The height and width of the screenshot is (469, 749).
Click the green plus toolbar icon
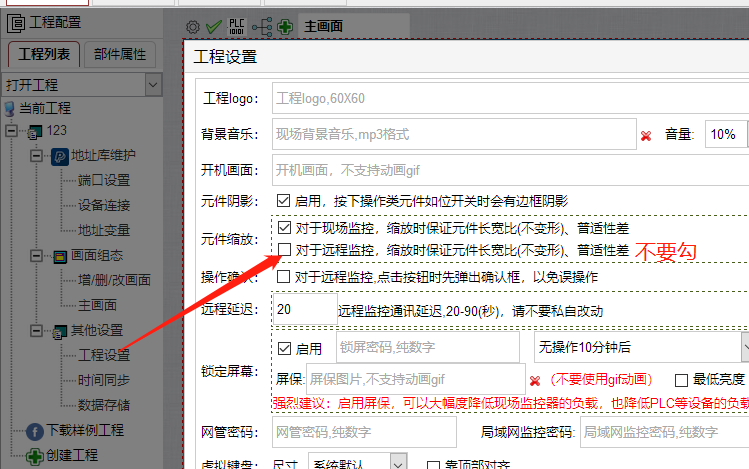pyautogui.click(x=286, y=27)
